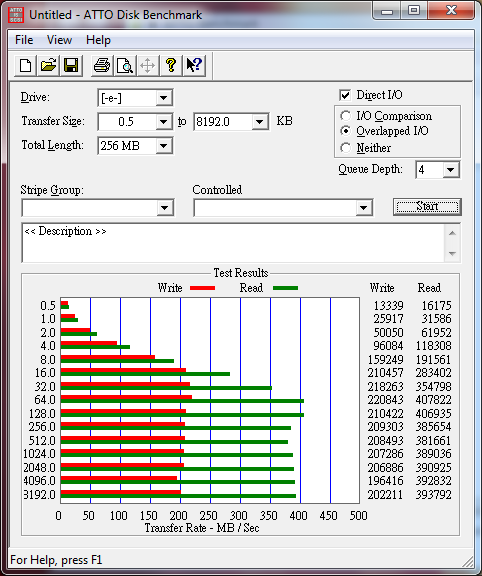Click the resize grip in status bar corner
This screenshot has height=576, width=482.
pos(467,561)
